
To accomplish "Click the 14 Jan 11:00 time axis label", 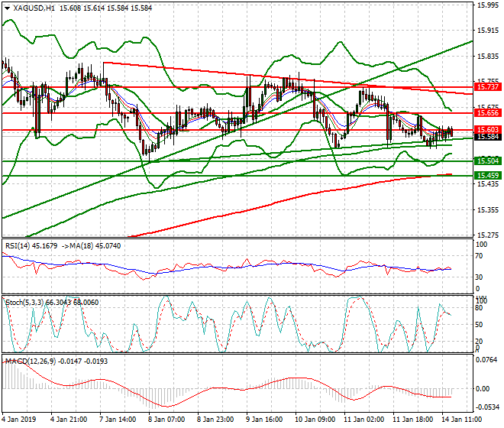I will [462, 420].
